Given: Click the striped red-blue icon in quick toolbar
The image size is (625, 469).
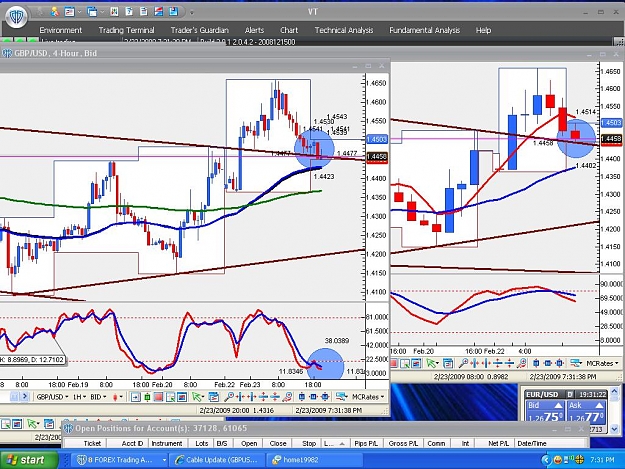Looking at the screenshot, I should (x=159, y=12).
